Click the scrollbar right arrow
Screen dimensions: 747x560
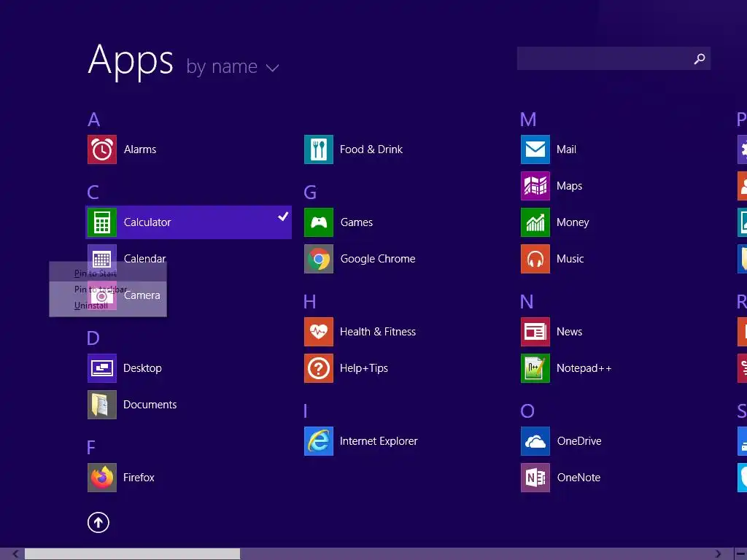pos(718,554)
